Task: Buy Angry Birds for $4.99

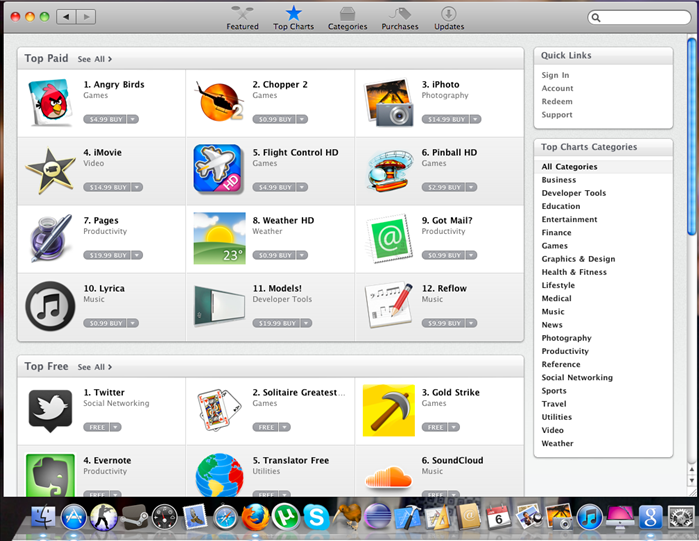Action: [x=105, y=119]
